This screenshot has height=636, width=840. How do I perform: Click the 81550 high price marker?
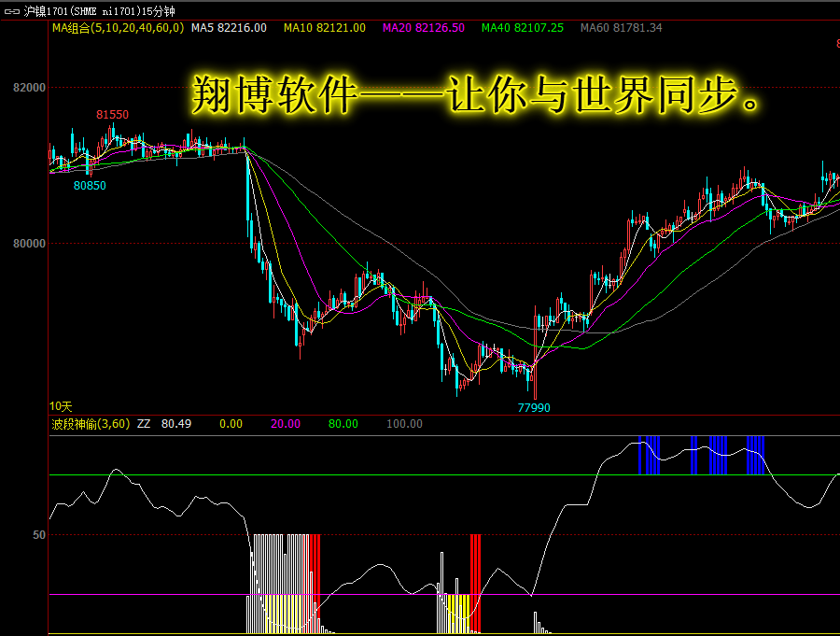[x=113, y=115]
